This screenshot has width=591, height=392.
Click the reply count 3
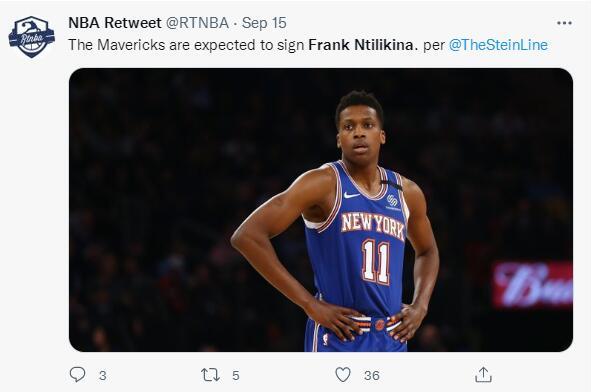[x=103, y=375]
